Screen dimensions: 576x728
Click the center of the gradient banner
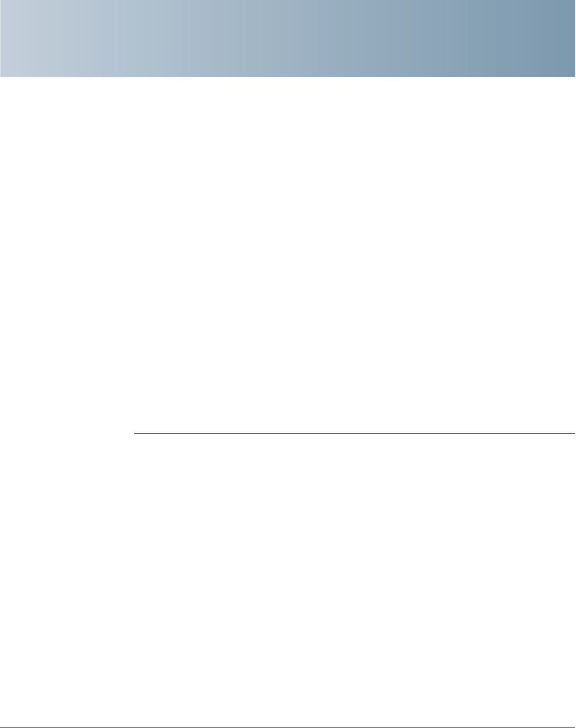tap(288, 38)
